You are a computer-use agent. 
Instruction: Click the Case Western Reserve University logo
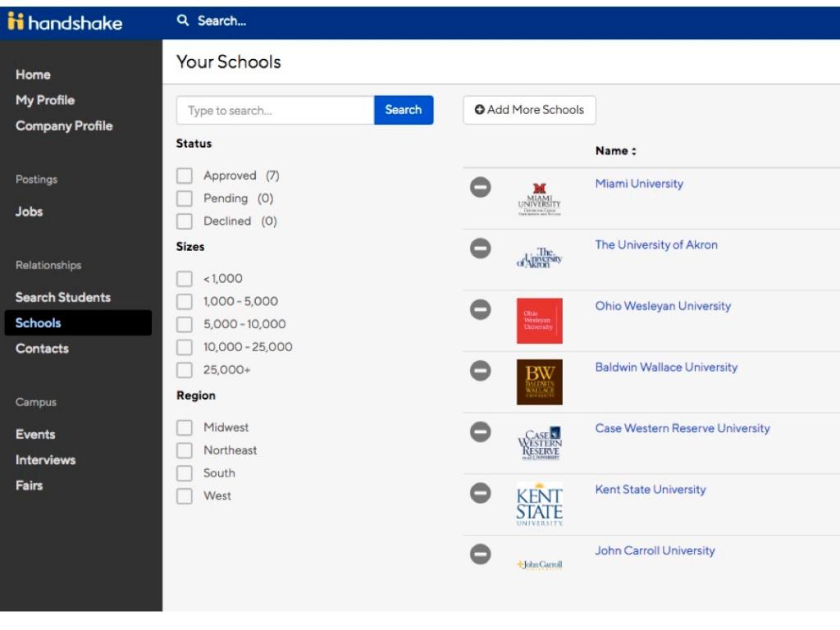539,444
